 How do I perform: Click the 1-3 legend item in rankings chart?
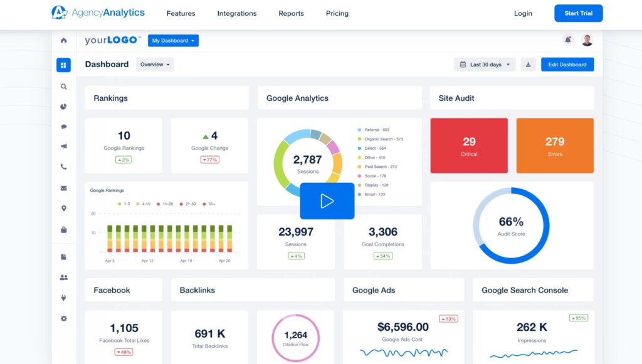pyautogui.click(x=124, y=204)
